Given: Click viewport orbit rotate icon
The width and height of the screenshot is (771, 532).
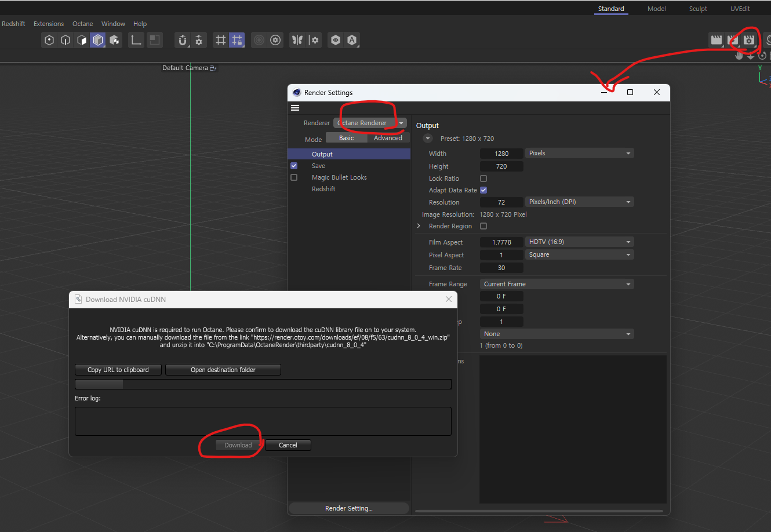Looking at the screenshot, I should click(762, 56).
